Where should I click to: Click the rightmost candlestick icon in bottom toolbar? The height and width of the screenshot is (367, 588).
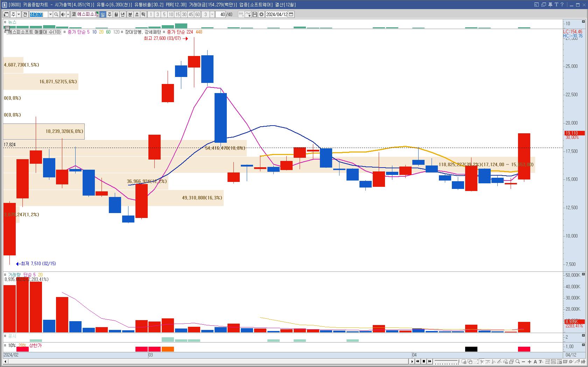click(x=583, y=361)
